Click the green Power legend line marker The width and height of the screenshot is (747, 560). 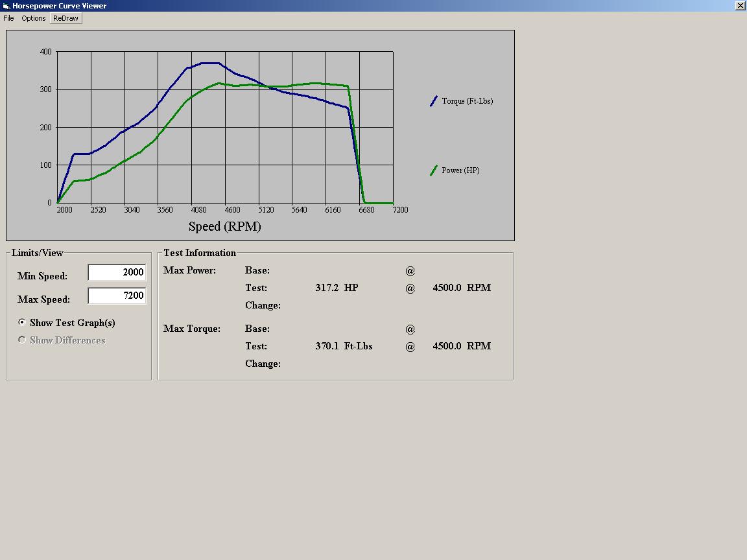[434, 170]
